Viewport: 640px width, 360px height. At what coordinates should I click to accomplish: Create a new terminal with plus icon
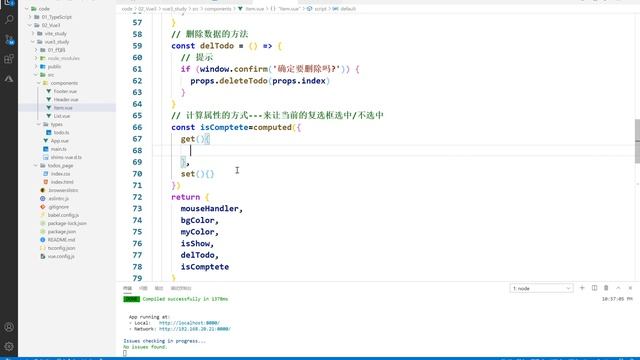coord(582,288)
